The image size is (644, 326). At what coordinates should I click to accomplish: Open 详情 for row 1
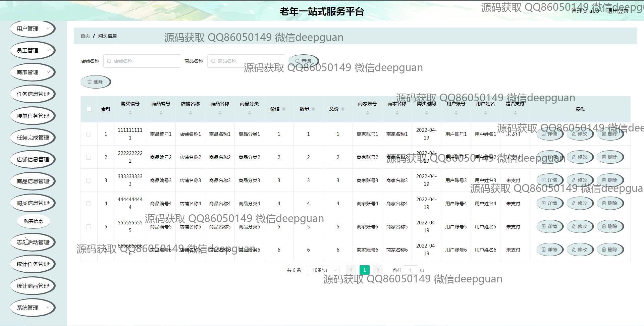pyautogui.click(x=549, y=134)
